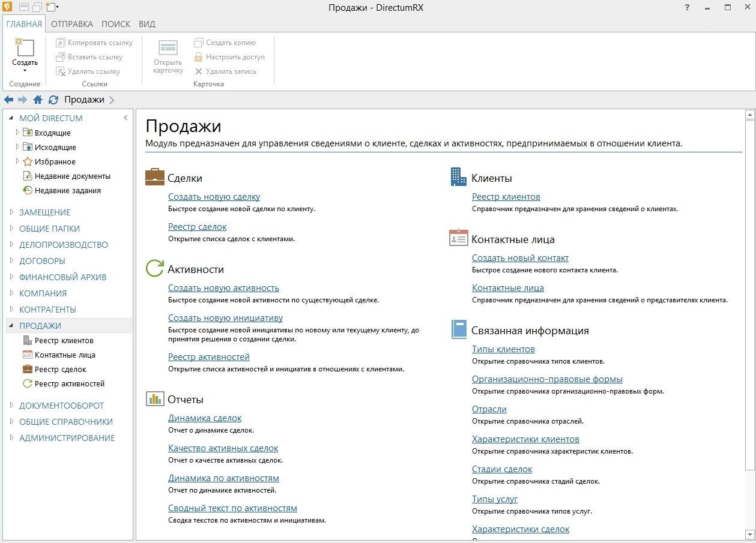Click the Избранное star icon
Image resolution: width=756 pixels, height=543 pixels.
[28, 161]
